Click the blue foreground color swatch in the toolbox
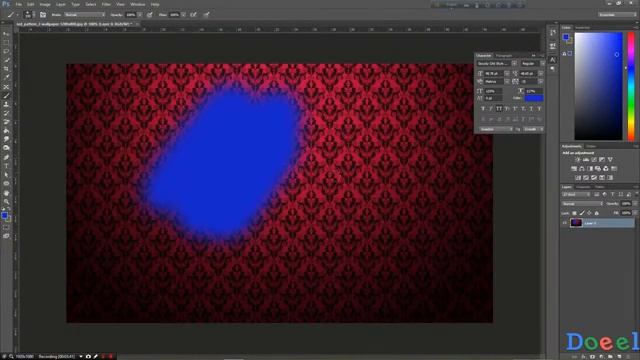This screenshot has height=360, width=640. coord(4,215)
